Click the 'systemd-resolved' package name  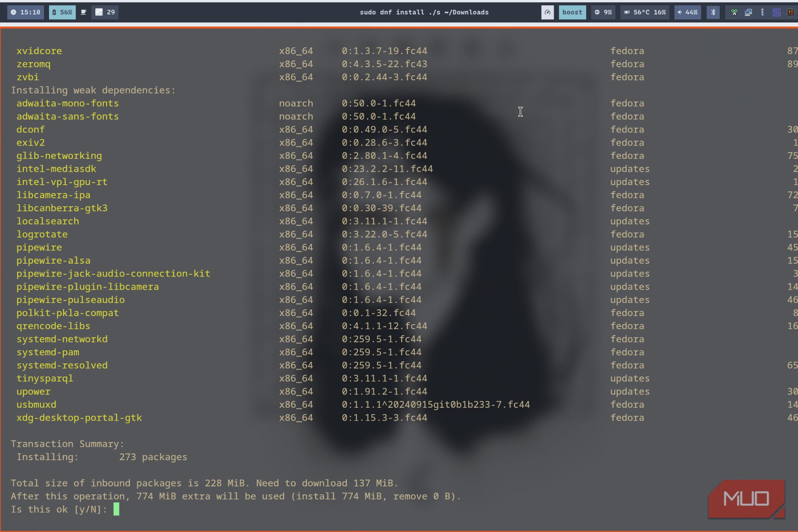(62, 365)
